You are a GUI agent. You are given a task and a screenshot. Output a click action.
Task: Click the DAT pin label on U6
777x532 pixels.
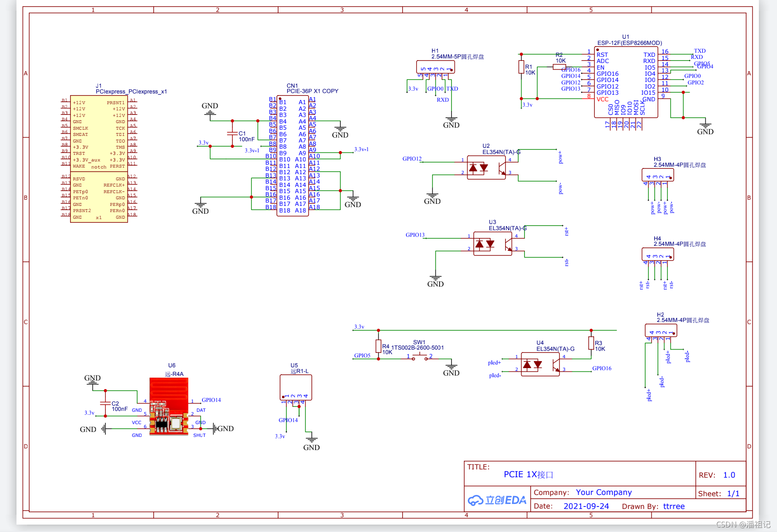pyautogui.click(x=201, y=410)
